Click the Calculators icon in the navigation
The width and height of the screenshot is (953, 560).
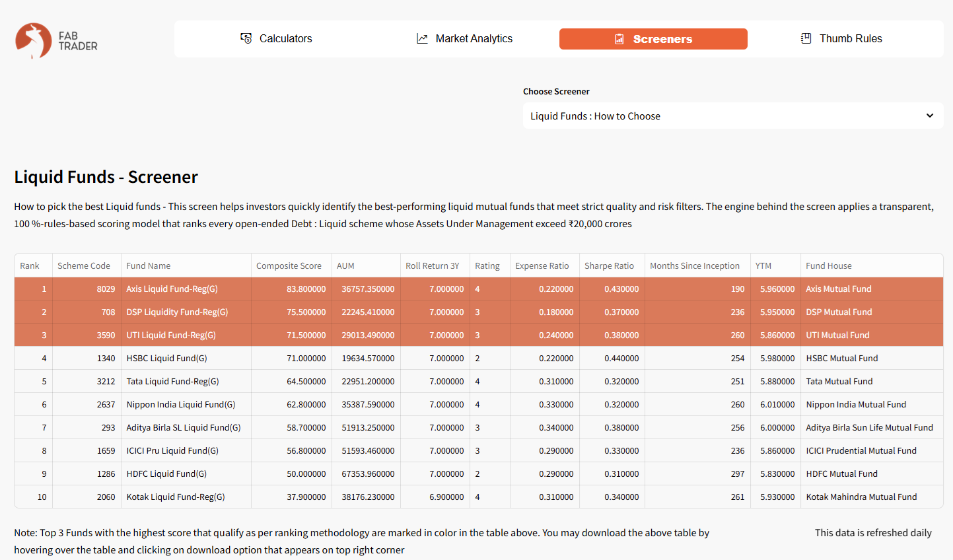point(246,38)
